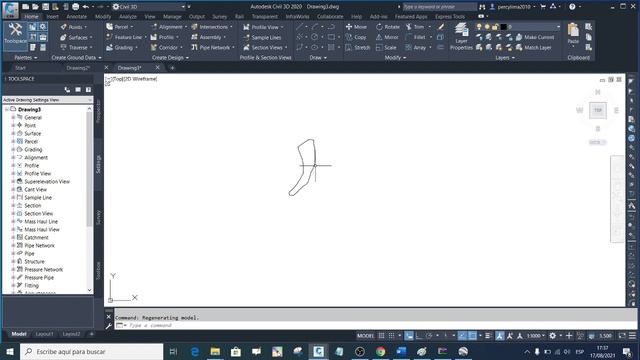Click the Autodesk App Store cart icon
640x360 pixels.
coord(543,7)
